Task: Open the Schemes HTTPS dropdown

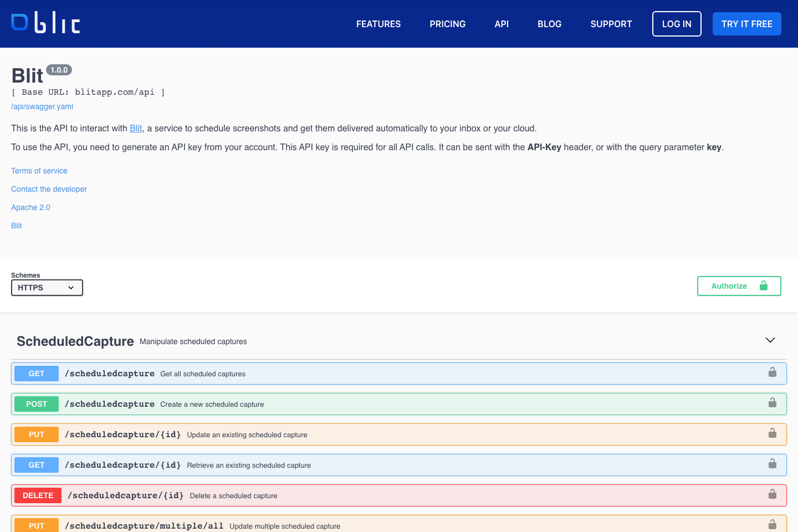Action: [x=47, y=287]
